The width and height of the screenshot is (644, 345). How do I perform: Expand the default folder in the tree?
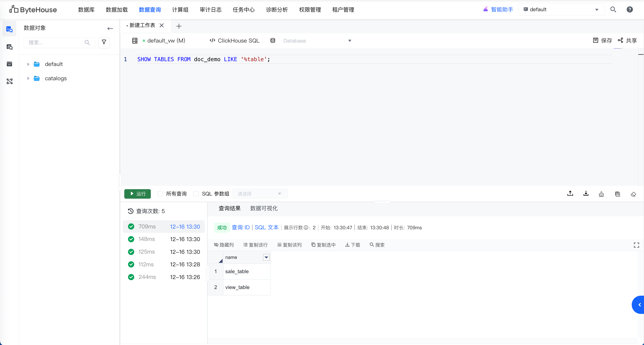(28, 64)
